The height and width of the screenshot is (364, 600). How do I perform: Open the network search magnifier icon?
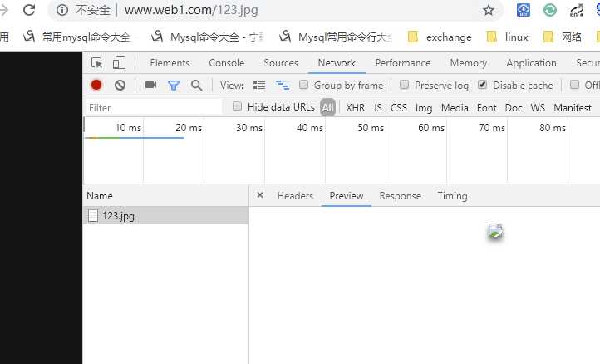pos(197,85)
